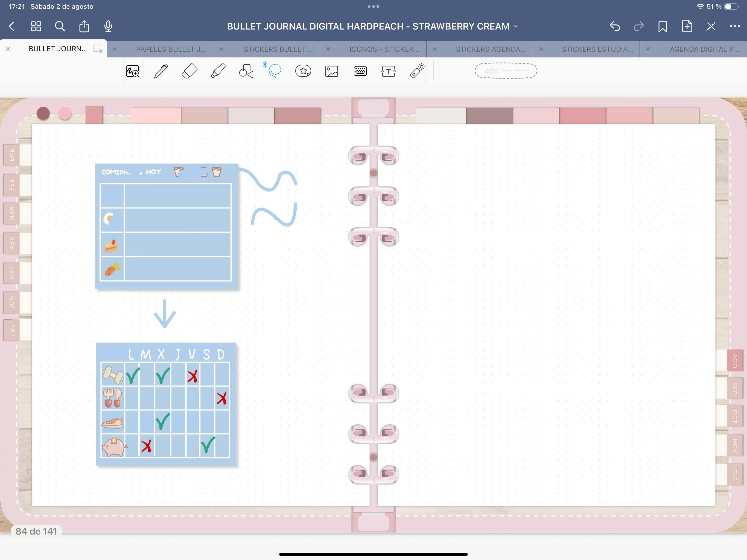Select the Eraser tool
The width and height of the screenshot is (747, 560).
[189, 71]
